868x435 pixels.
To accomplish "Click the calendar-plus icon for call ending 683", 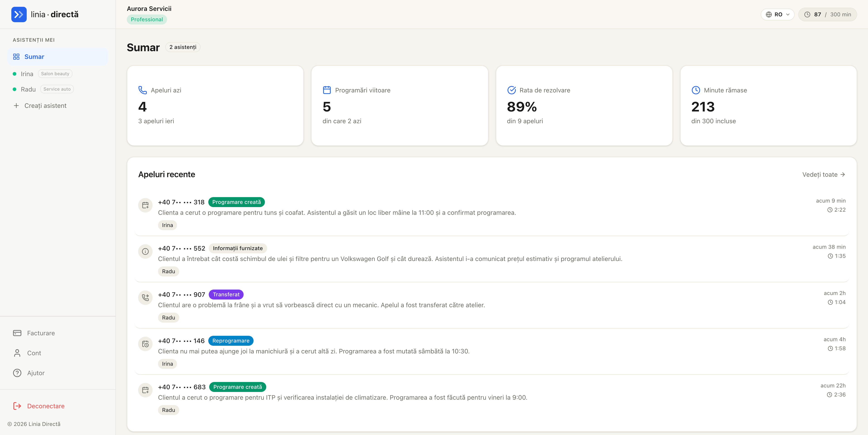I will 145,390.
